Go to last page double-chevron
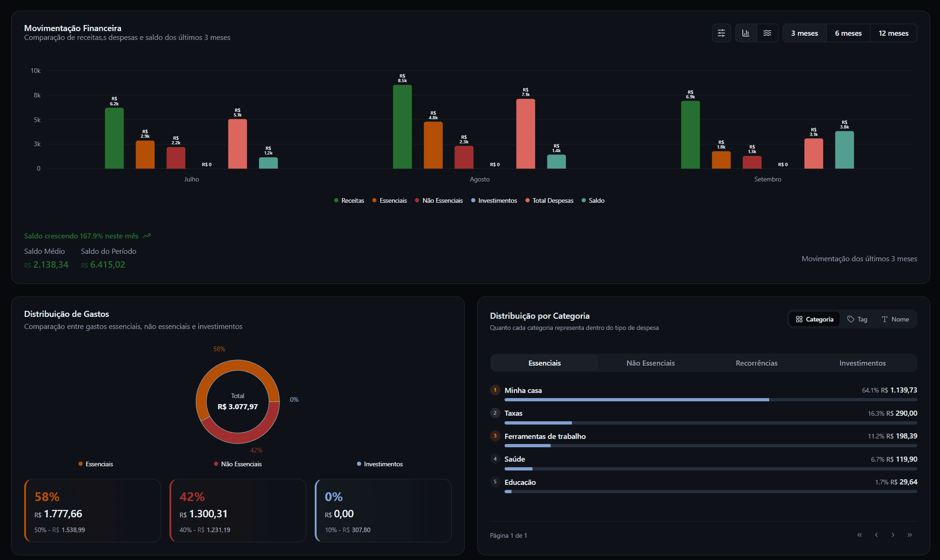This screenshot has height=560, width=940. coord(910,535)
